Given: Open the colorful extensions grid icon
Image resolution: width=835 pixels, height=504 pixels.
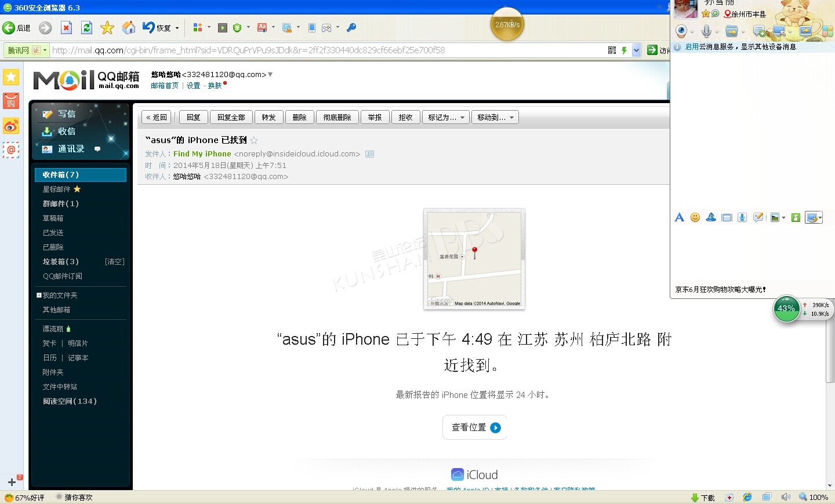Looking at the screenshot, I should tap(198, 28).
